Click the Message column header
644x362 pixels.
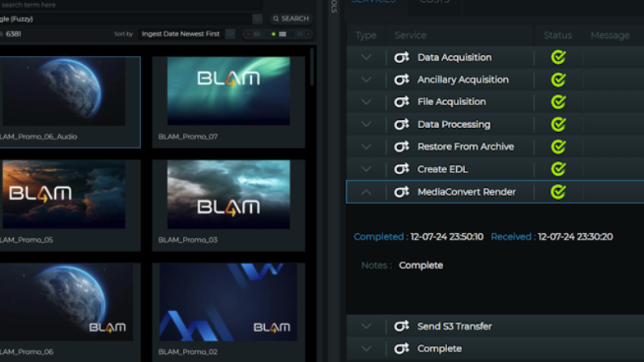click(x=610, y=36)
